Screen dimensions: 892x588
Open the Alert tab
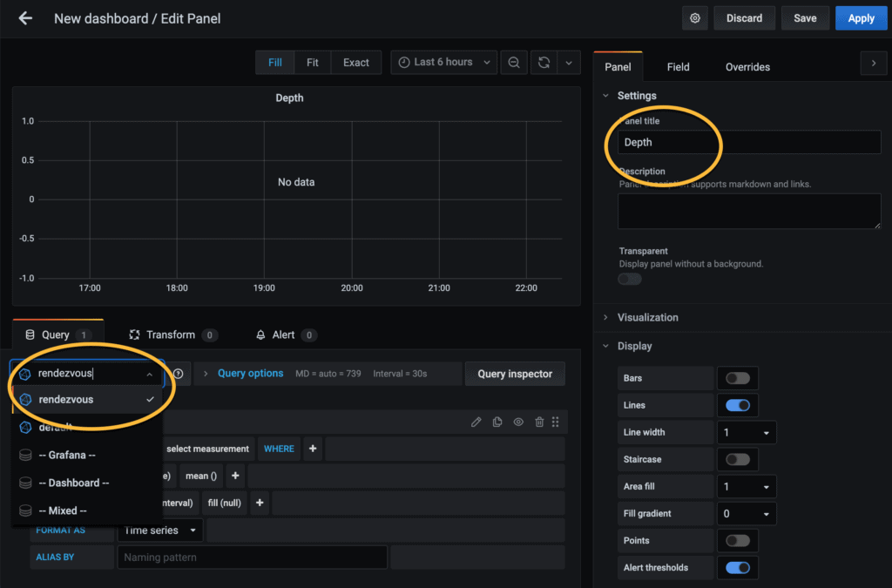point(286,335)
